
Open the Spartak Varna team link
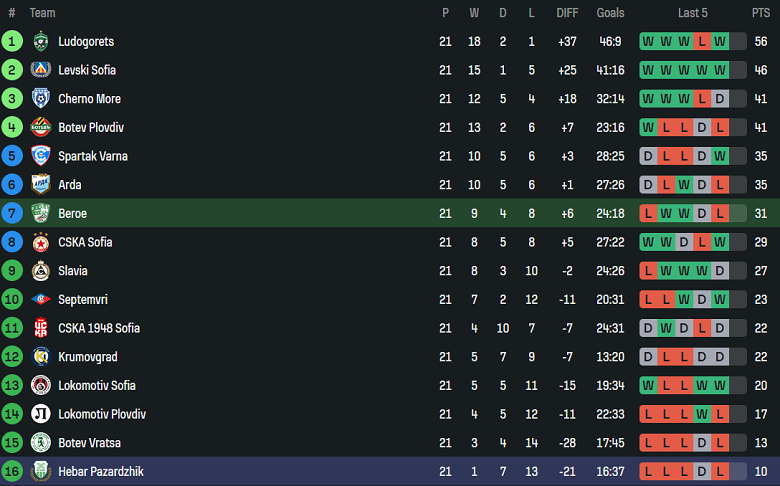(93, 156)
